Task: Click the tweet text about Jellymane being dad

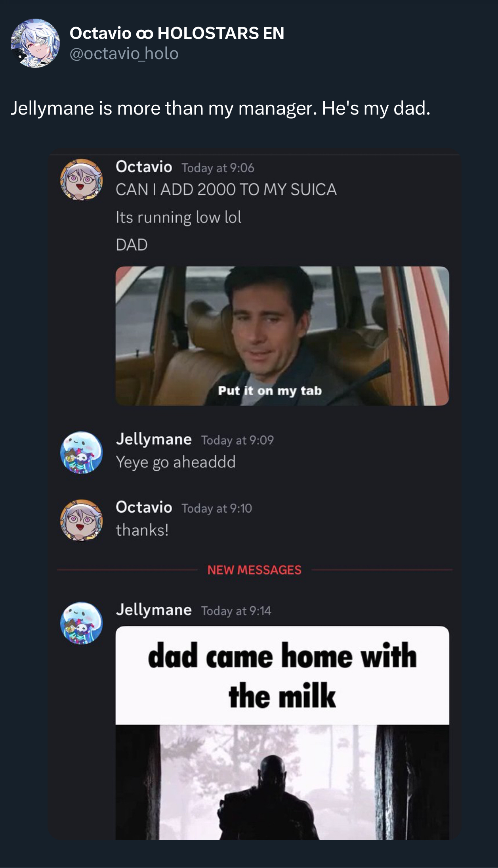Action: (220, 108)
